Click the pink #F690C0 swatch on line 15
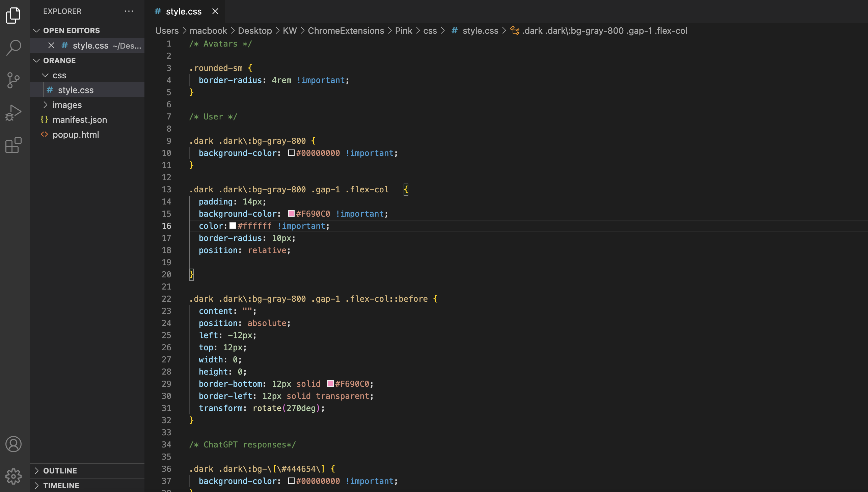The width and height of the screenshot is (868, 492). coord(291,214)
